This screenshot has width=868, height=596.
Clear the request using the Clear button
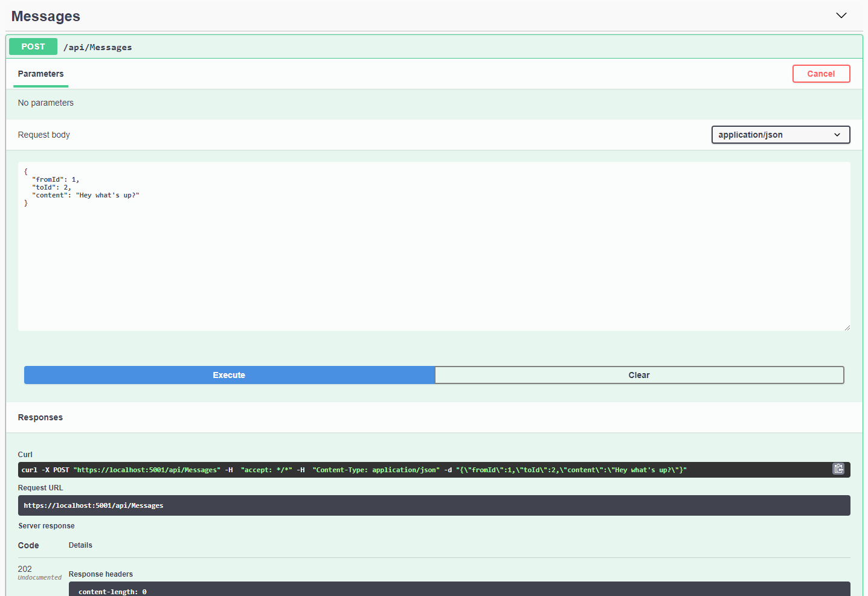(638, 375)
